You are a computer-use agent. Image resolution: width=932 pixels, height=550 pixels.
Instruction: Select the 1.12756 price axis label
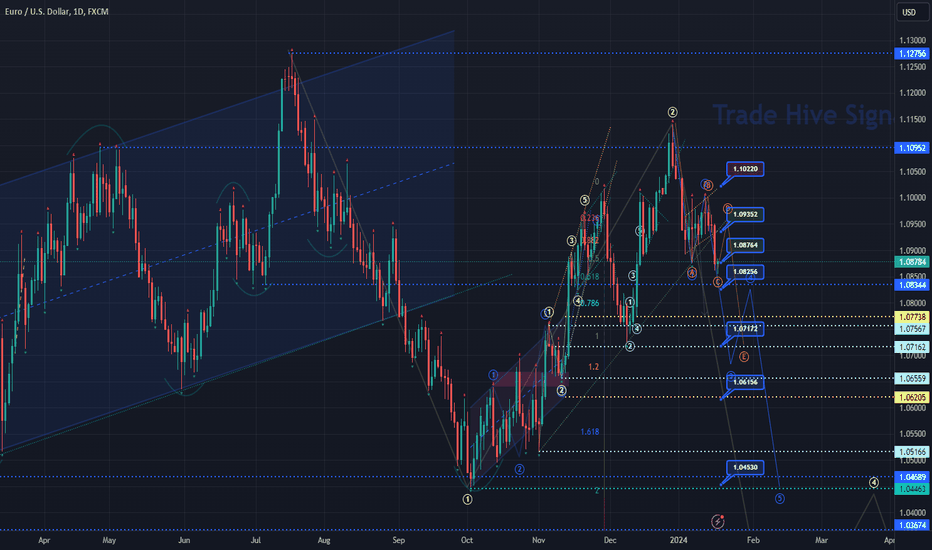[x=912, y=54]
